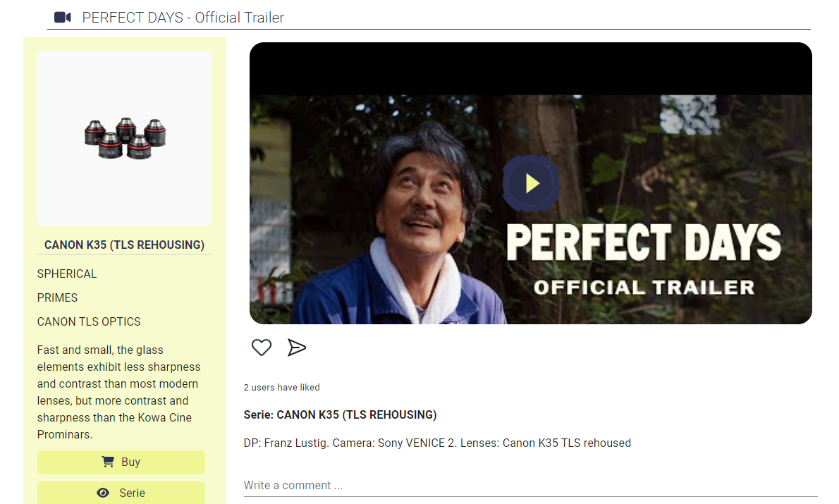The height and width of the screenshot is (504, 839).
Task: Click the SPHERICAL tag
Action: [x=67, y=274]
